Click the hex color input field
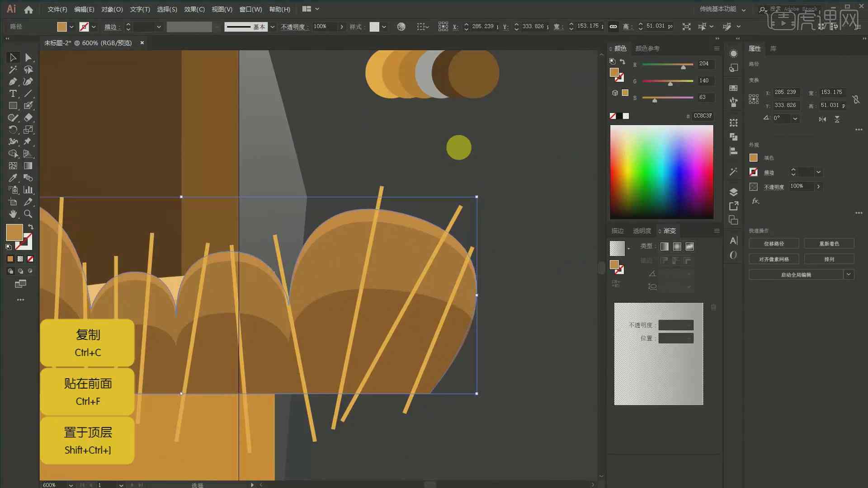 [702, 115]
